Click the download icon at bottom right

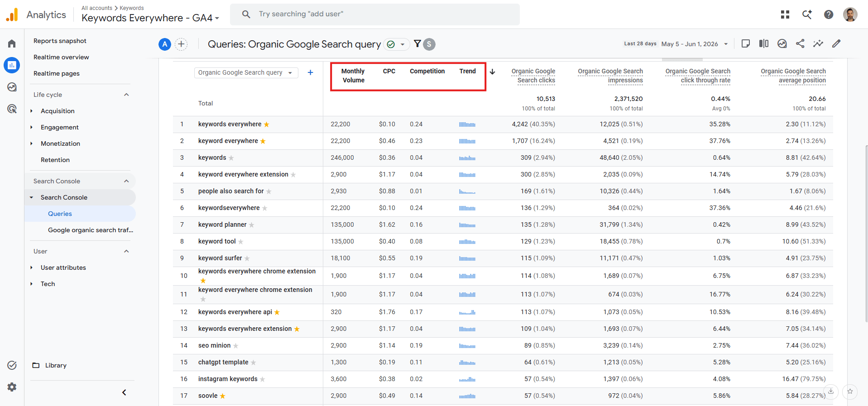pyautogui.click(x=831, y=391)
